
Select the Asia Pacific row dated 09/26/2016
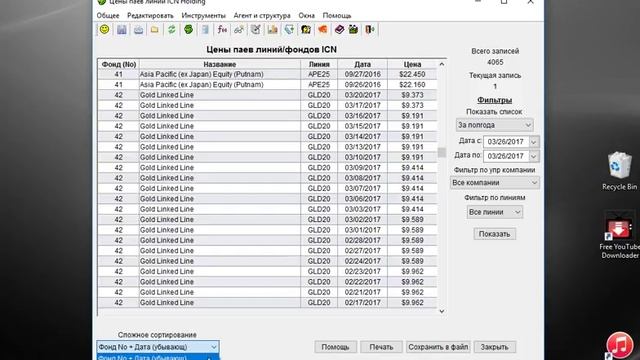[x=267, y=84]
